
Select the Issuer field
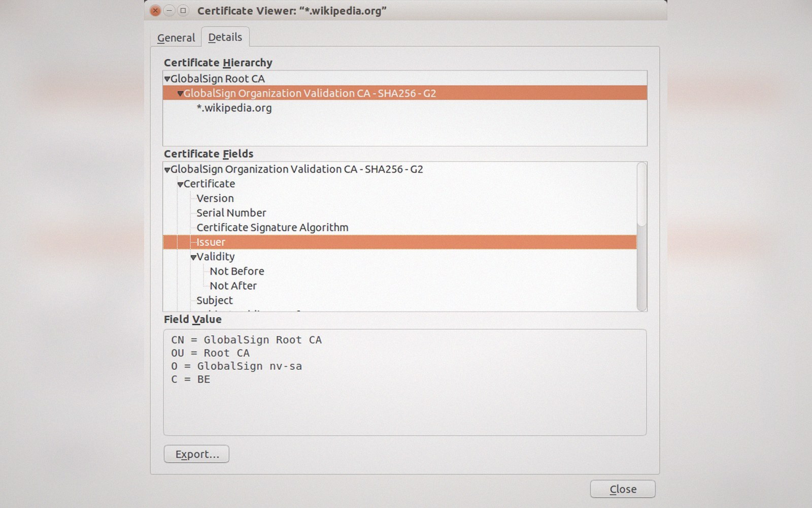click(x=399, y=242)
